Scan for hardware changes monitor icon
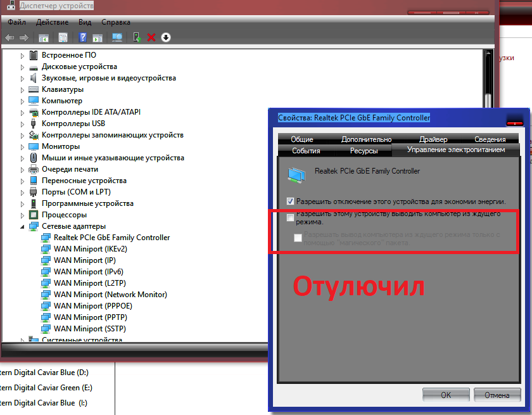 coord(117,37)
